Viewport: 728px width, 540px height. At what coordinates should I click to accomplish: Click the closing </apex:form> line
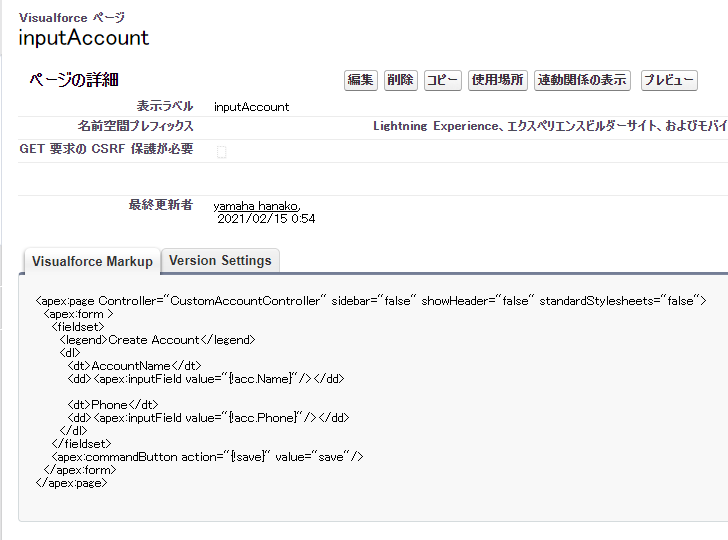click(80, 470)
